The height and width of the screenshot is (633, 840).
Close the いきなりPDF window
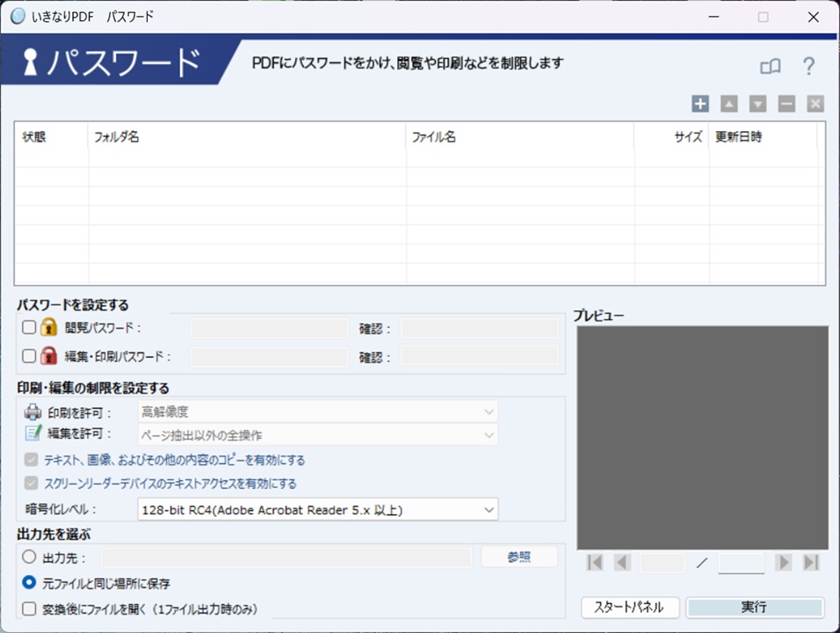(x=814, y=18)
